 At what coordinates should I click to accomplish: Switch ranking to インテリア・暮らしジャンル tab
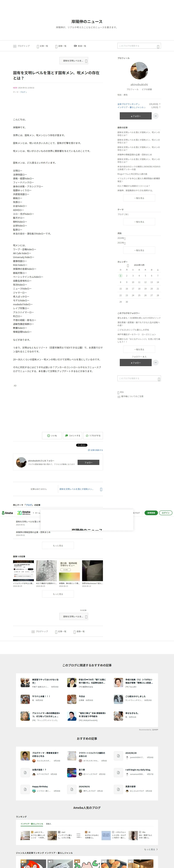(x=32, y=824)
